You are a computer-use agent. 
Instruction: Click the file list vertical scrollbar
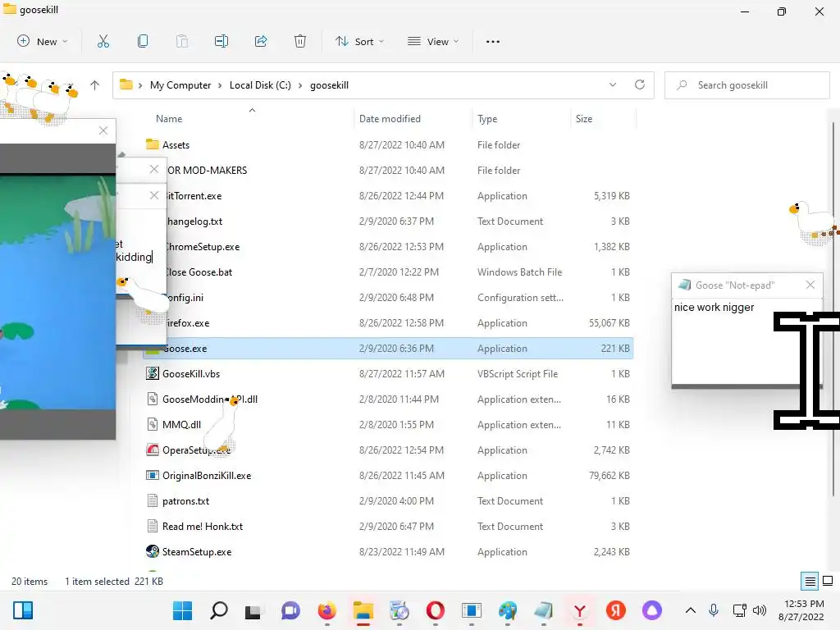click(x=833, y=311)
